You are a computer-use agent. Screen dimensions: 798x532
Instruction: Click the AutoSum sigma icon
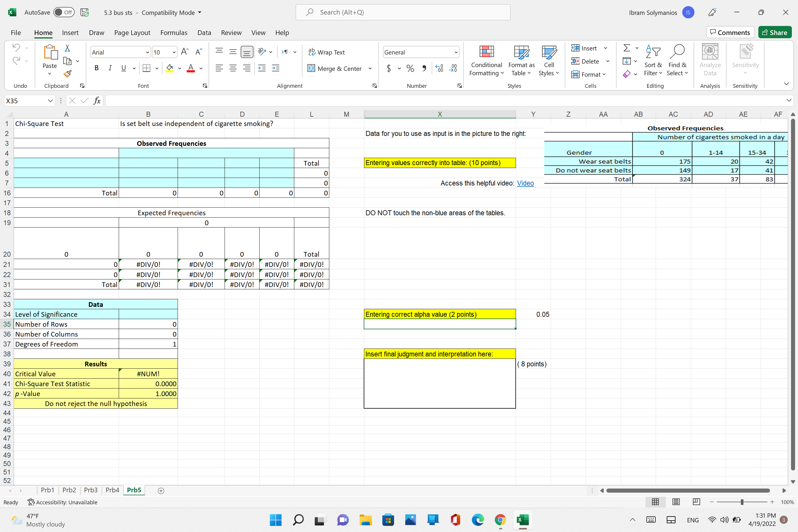pyautogui.click(x=627, y=48)
